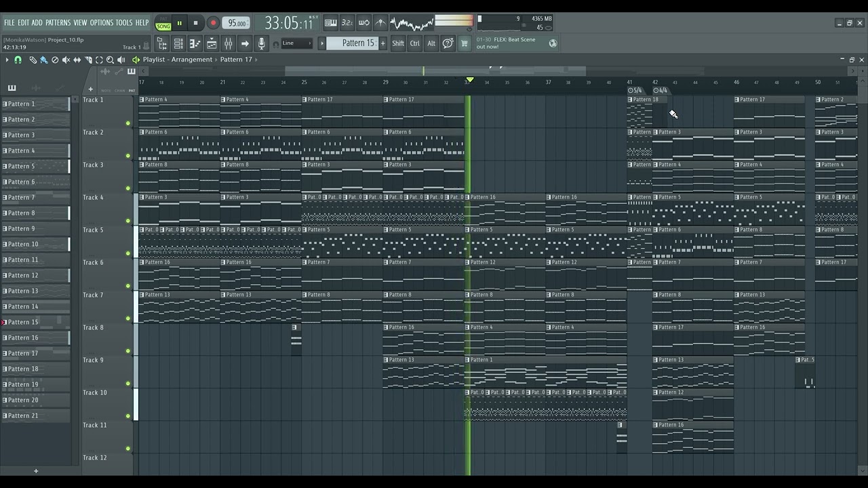Click the Pattern 17 breadcrumb
This screenshot has width=868, height=488.
pyautogui.click(x=236, y=60)
